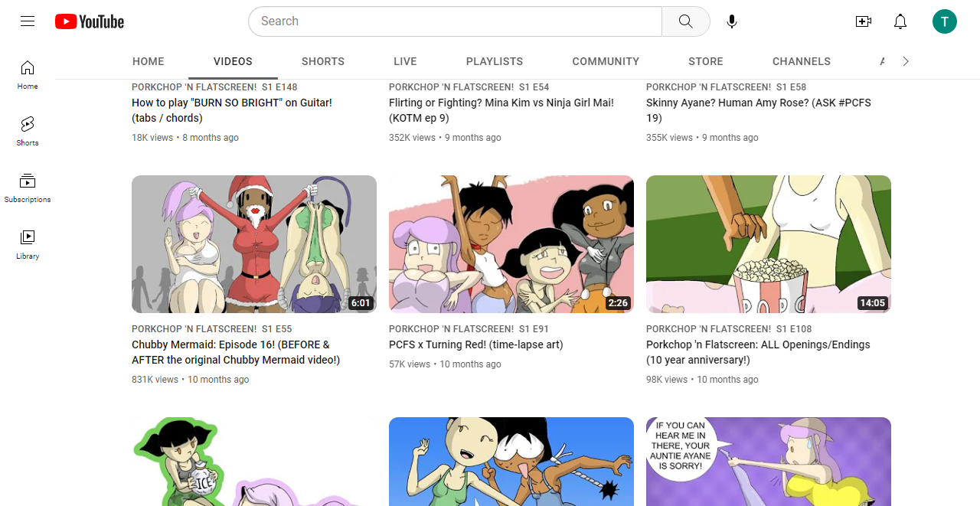
Task: Open "ALL Openings/Endings" anniversary video title
Action: pyautogui.click(x=758, y=352)
